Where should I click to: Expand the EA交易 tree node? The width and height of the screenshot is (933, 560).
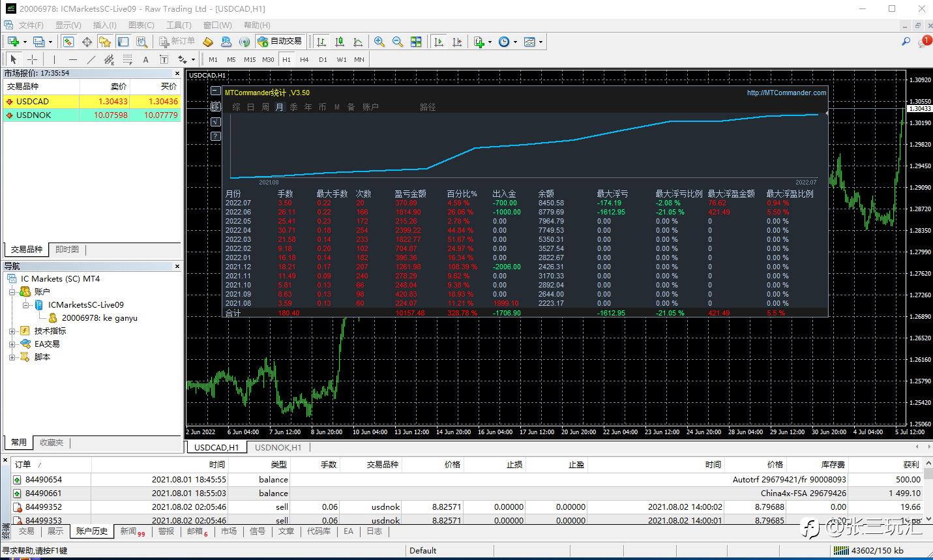click(12, 344)
